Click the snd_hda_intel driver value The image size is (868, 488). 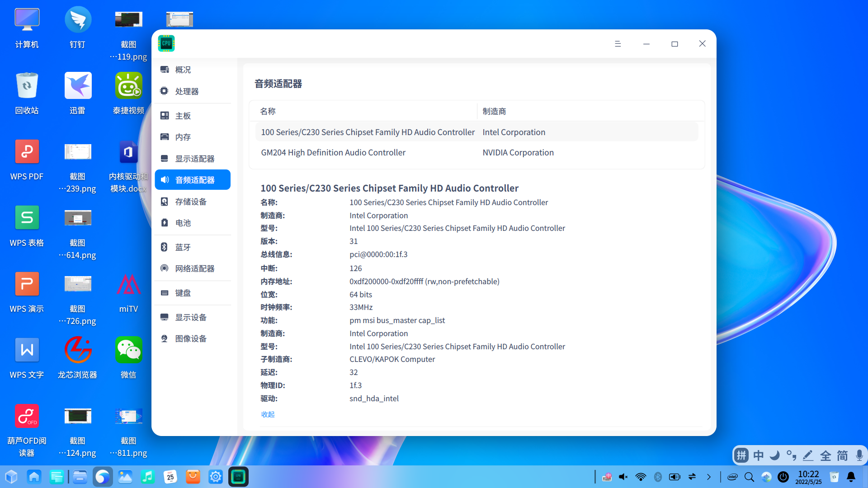[374, 399]
